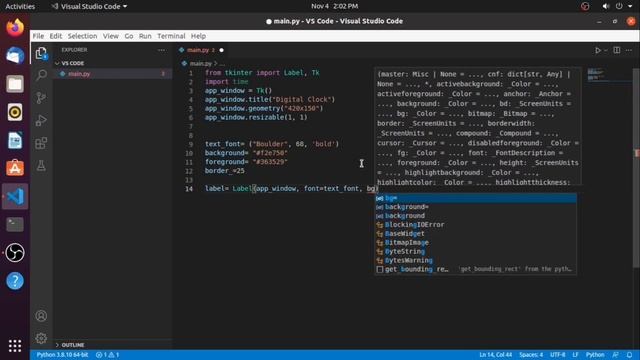The image size is (640, 360).
Task: Adjust system volume icon in top bar
Action: pos(606,6)
